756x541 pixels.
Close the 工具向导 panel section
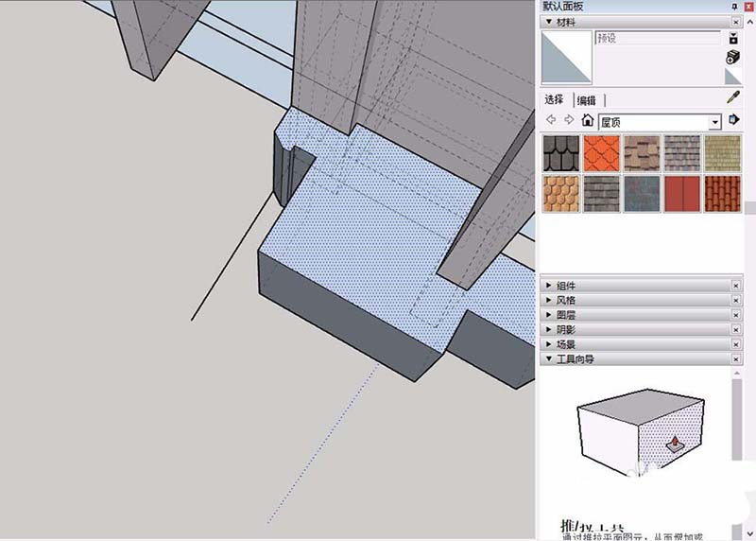click(x=736, y=359)
